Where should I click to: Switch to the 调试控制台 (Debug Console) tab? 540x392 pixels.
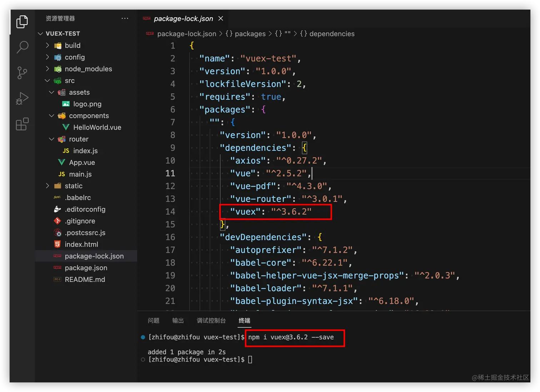pos(211,321)
